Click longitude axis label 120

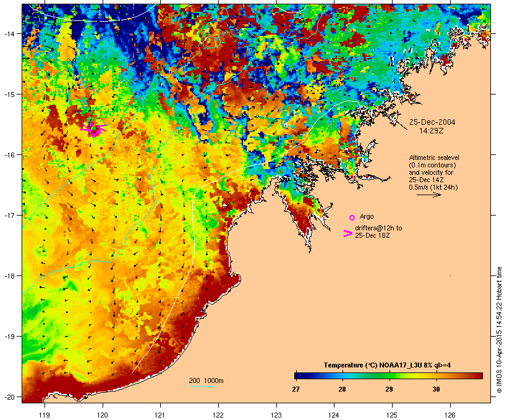coord(103,415)
